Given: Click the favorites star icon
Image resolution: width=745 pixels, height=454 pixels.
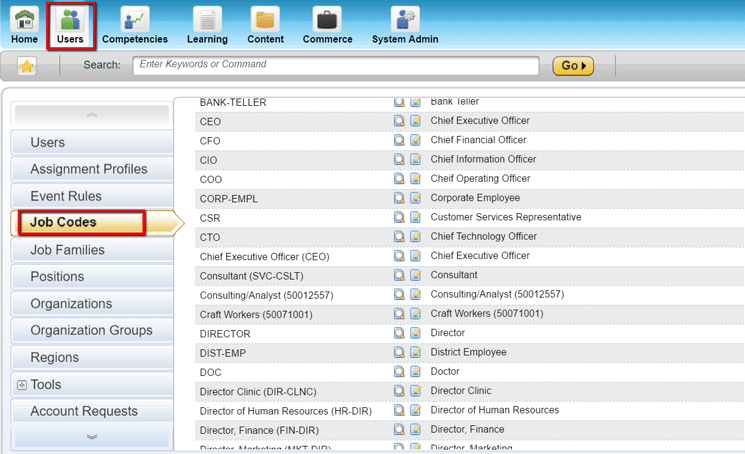Looking at the screenshot, I should pyautogui.click(x=27, y=66).
